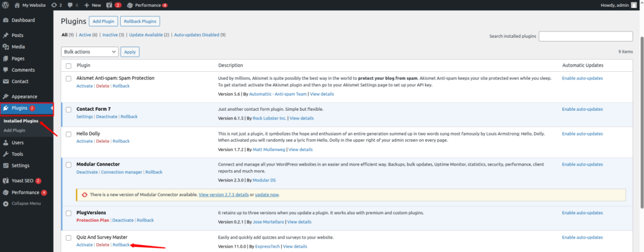Open PlugVersions Protection Plan link
644x252 pixels.
[x=93, y=220]
